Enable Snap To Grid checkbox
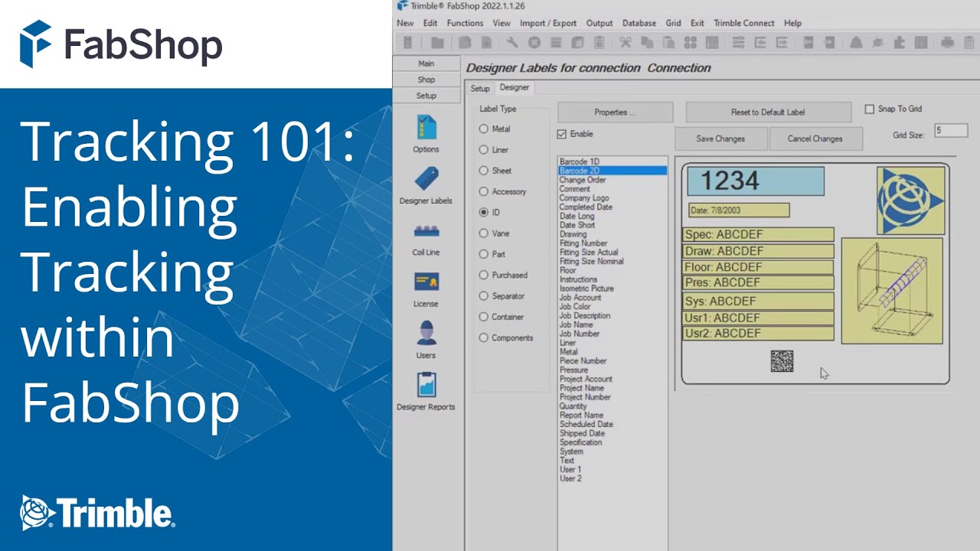The image size is (980, 551). (869, 109)
